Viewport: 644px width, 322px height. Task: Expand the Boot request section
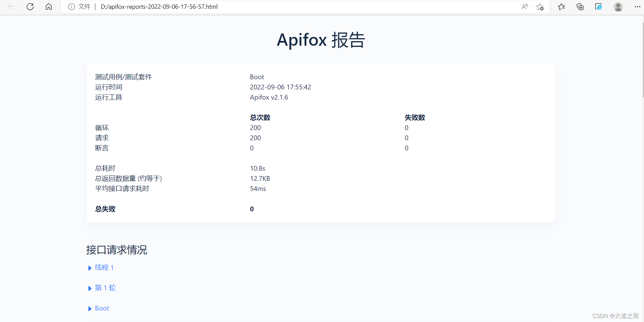(x=98, y=308)
